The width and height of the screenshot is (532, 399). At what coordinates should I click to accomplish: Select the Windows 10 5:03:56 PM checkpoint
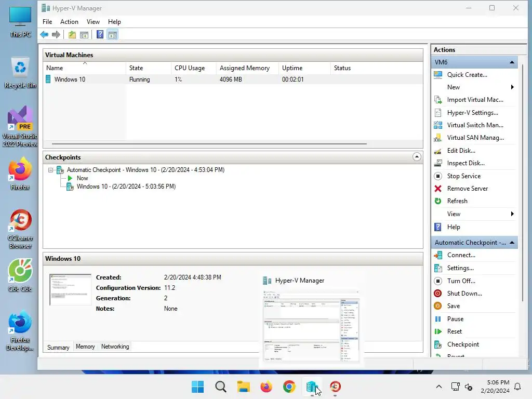[126, 187]
